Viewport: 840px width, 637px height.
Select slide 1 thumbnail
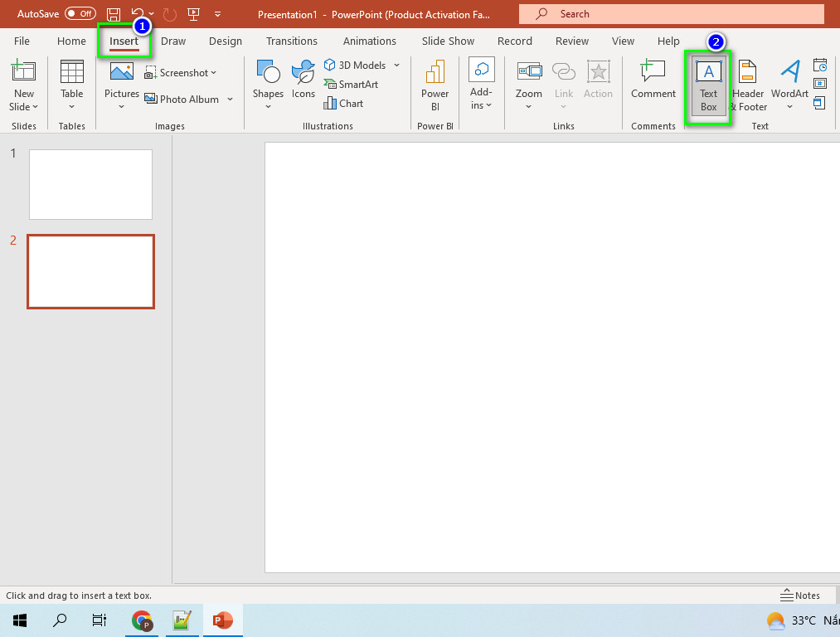90,184
